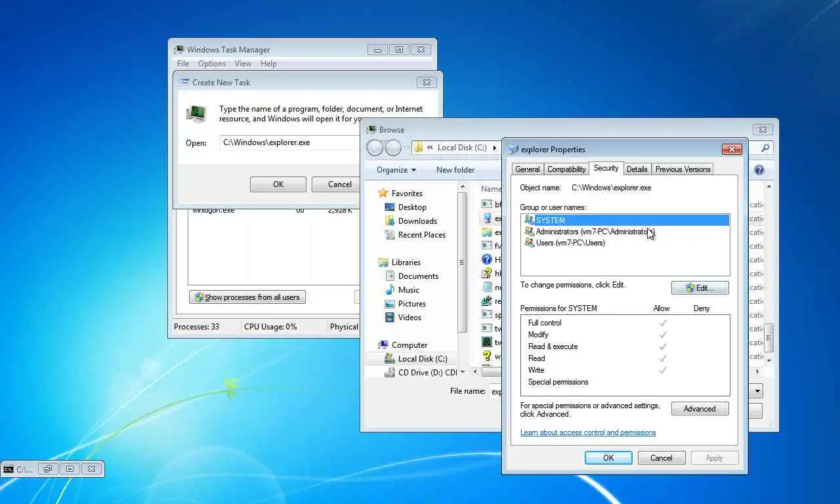Open the file type dropdown arrow in Browse

pos(757,391)
